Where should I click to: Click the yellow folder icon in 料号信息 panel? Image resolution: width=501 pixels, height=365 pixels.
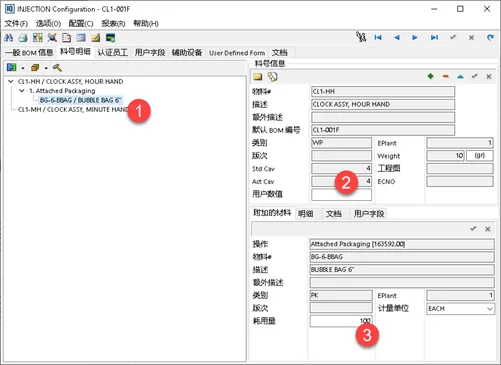[x=258, y=77]
